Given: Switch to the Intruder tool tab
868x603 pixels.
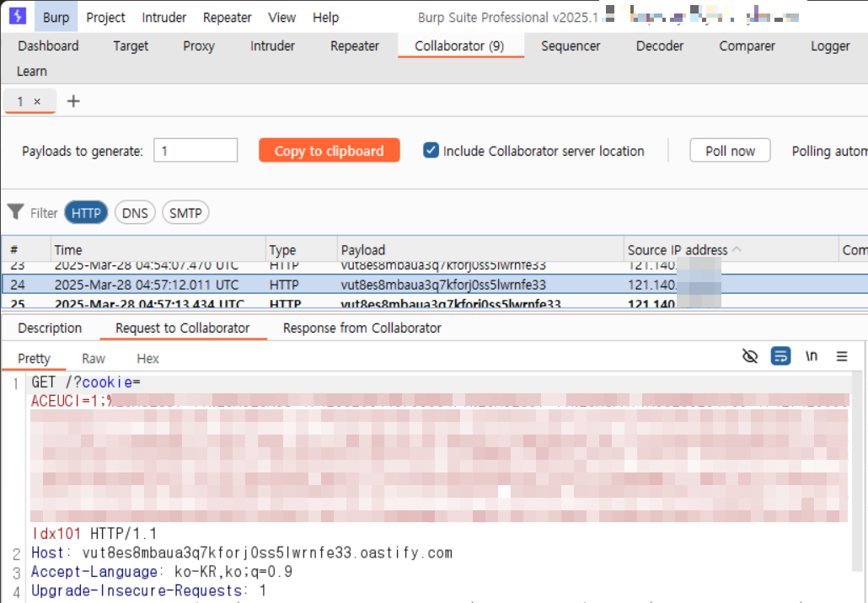Looking at the screenshot, I should 272,46.
